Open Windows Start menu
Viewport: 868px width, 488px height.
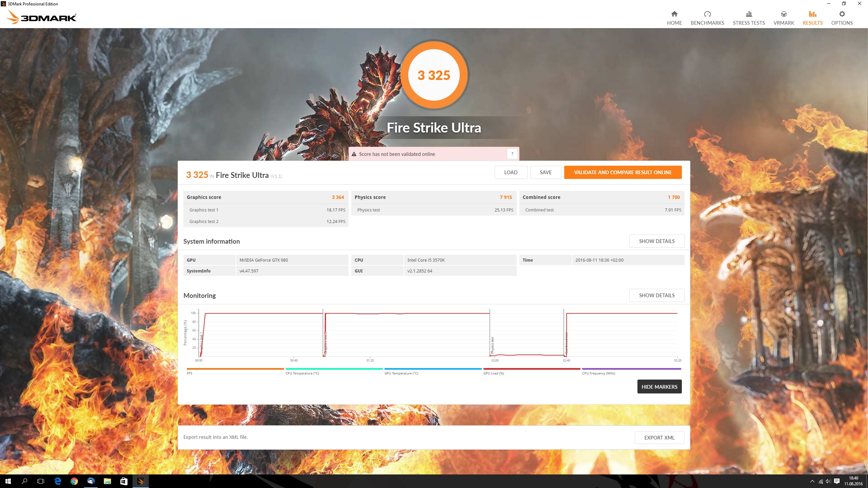coord(8,481)
